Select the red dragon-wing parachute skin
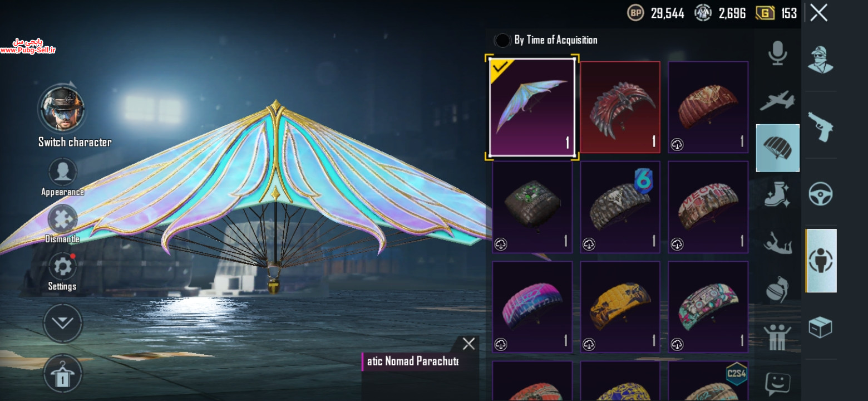868x401 pixels. [x=620, y=107]
